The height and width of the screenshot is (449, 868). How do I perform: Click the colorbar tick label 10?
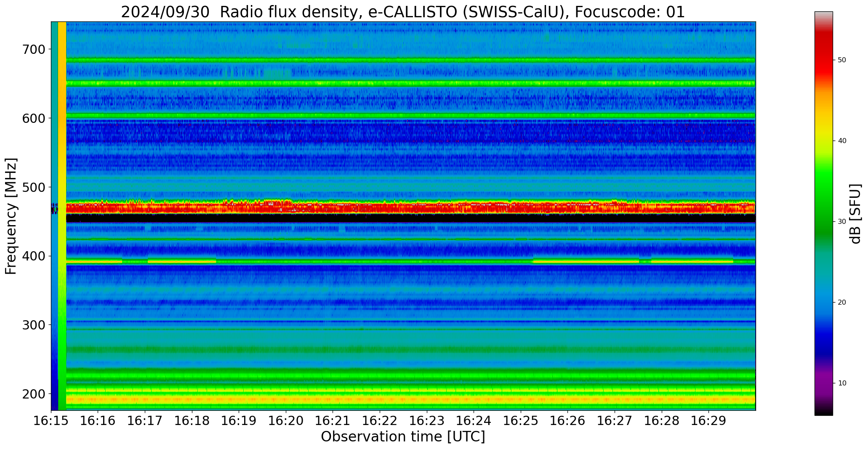pos(842,383)
